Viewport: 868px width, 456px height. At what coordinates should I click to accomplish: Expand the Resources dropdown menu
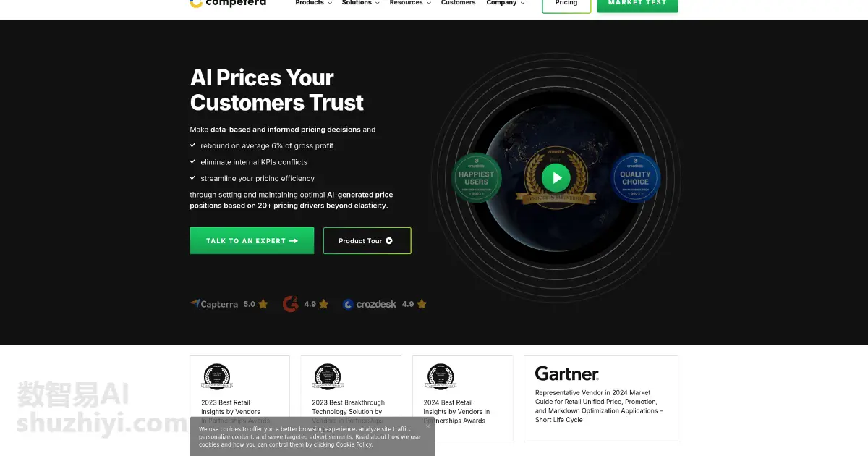point(409,3)
